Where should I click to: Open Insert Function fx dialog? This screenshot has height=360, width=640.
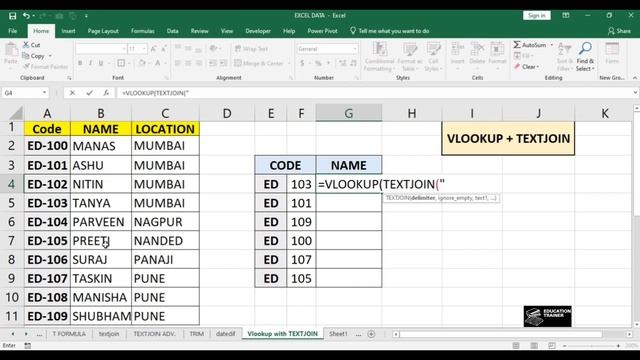click(106, 93)
